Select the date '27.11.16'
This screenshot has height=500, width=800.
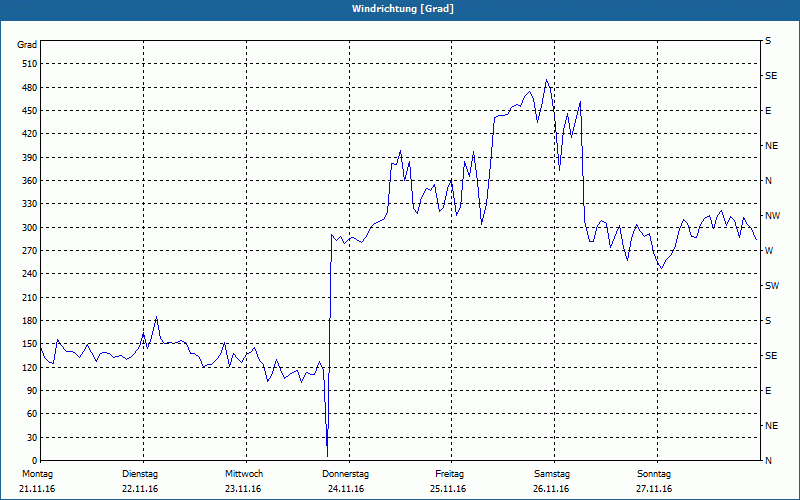coord(654,489)
